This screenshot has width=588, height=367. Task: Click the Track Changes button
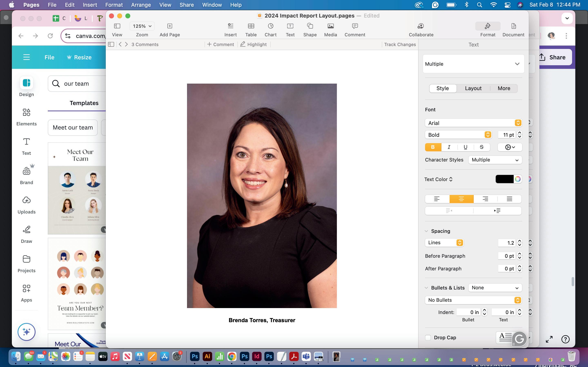pos(400,44)
